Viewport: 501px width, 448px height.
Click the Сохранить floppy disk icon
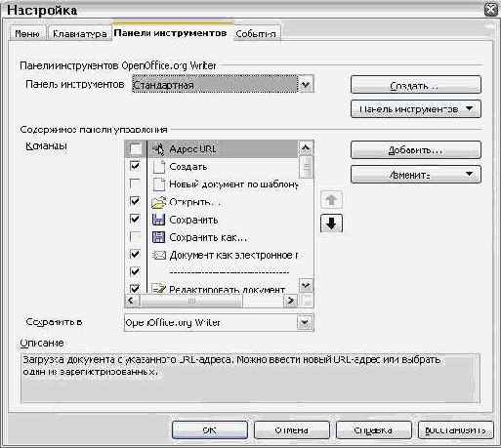159,220
